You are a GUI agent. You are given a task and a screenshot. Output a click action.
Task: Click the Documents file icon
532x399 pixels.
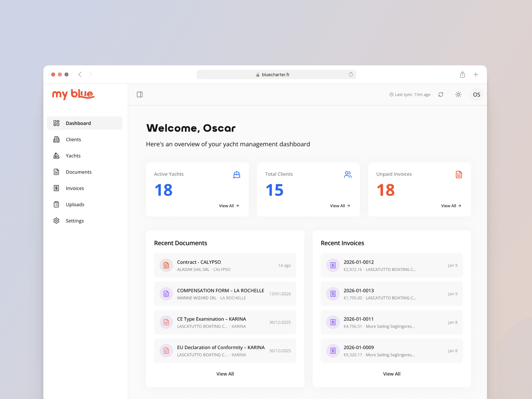point(57,172)
